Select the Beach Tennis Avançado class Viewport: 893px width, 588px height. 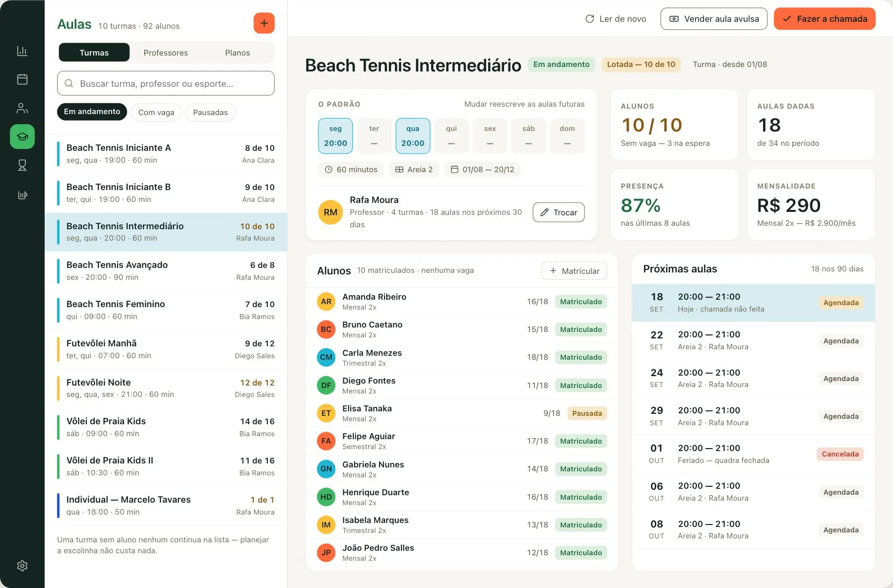(x=166, y=271)
